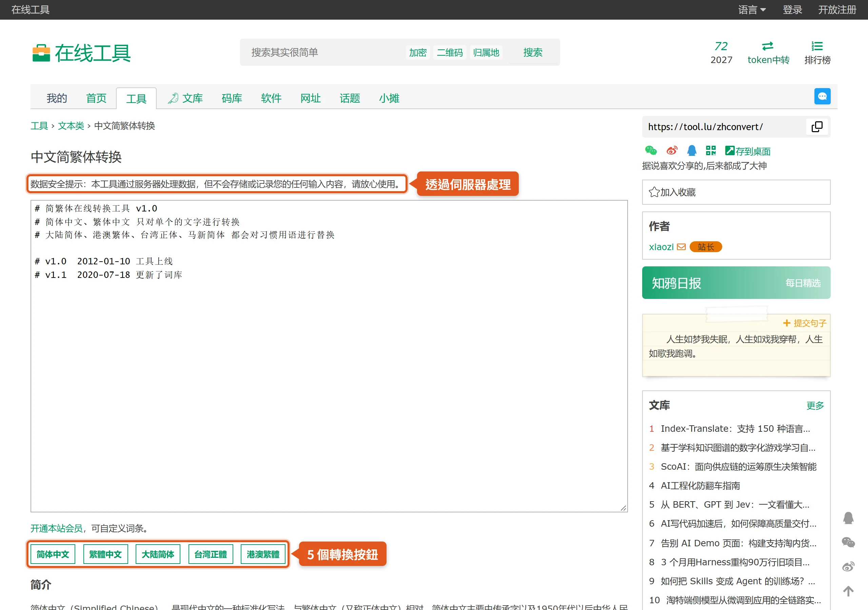Share via green WeChat icon under URL
Screen dimensions: 868x610
[651, 150]
